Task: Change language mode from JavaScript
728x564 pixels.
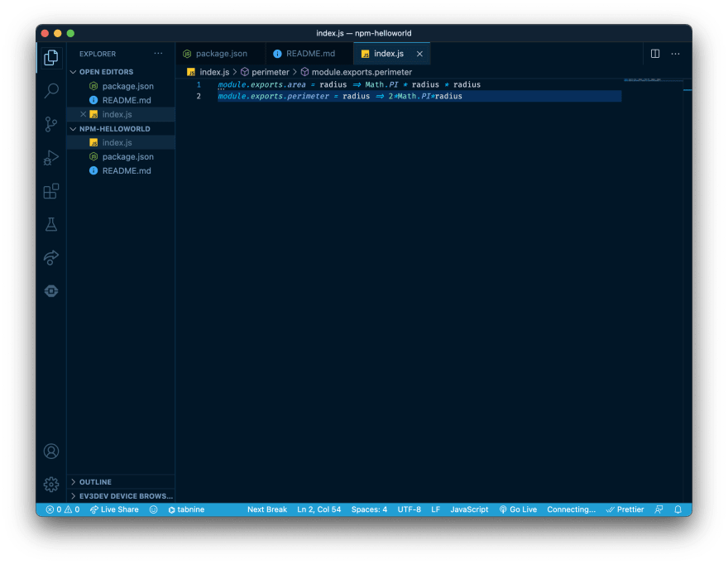Action: tap(469, 509)
